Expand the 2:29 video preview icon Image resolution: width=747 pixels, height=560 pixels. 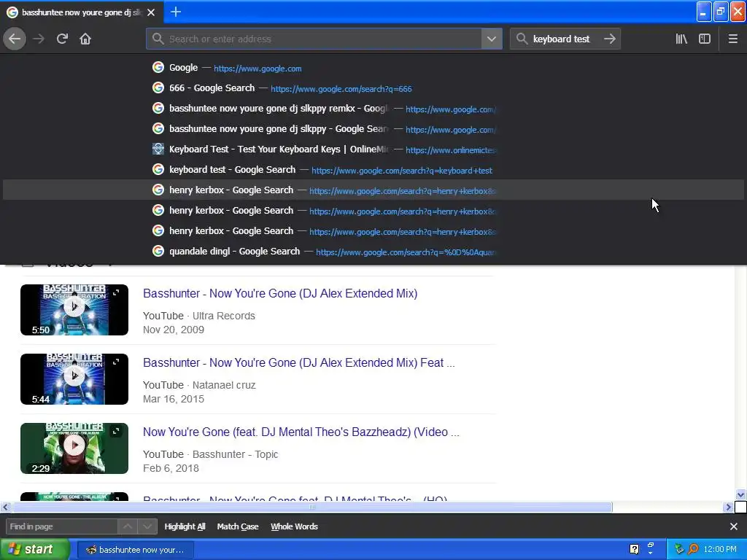point(116,431)
